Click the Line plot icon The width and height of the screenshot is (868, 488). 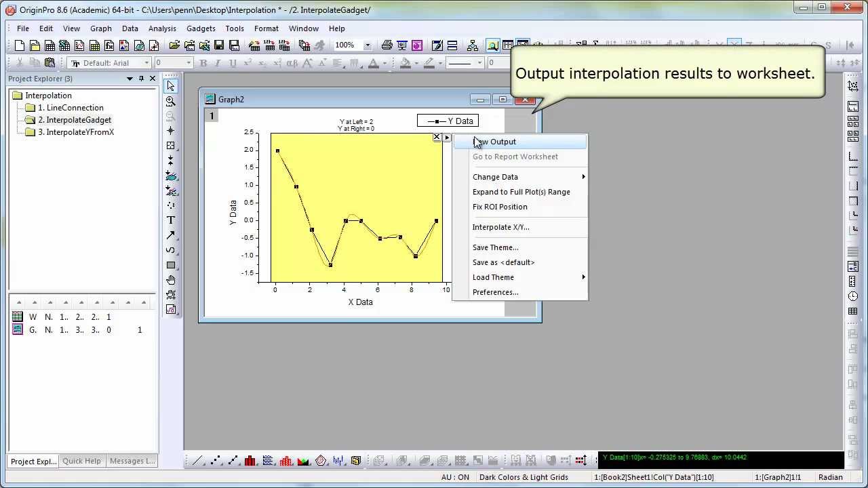pos(197,461)
